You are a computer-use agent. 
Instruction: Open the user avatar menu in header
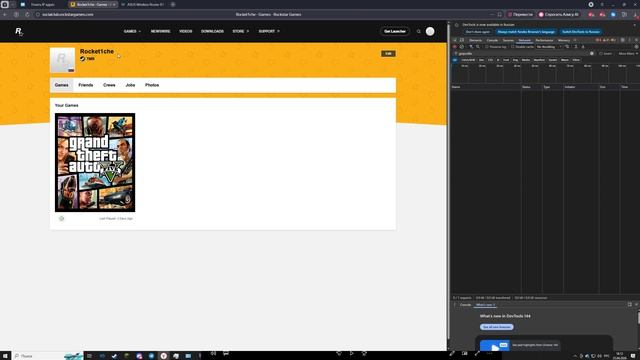[x=430, y=31]
